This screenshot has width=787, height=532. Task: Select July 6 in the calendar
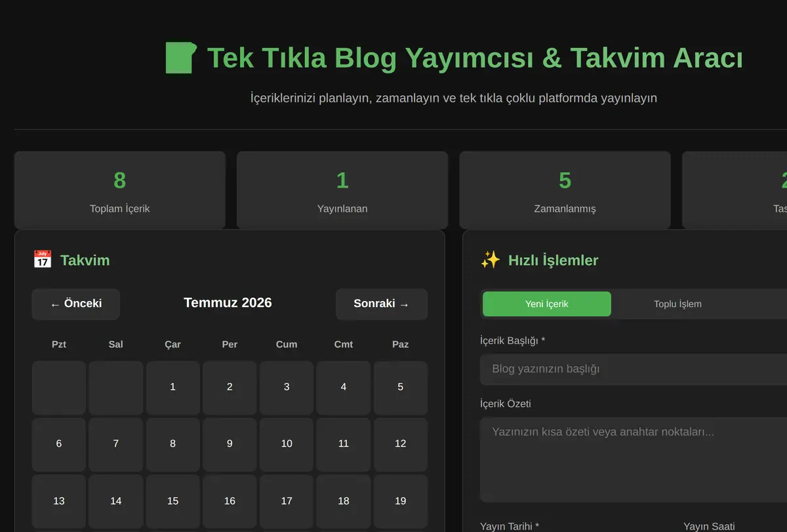pos(59,444)
